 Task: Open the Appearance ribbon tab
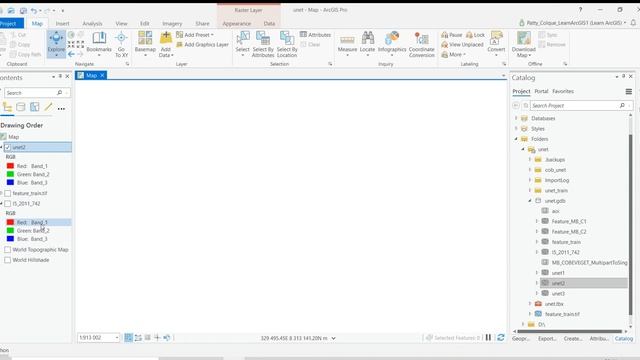(x=237, y=24)
